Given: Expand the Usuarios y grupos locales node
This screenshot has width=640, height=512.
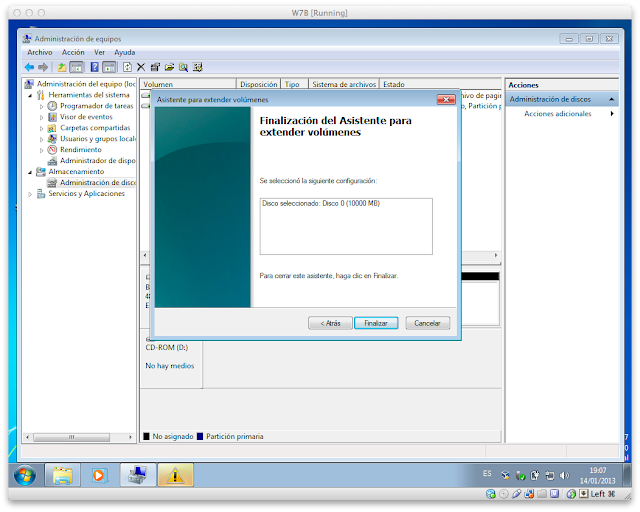Looking at the screenshot, I should (41, 140).
